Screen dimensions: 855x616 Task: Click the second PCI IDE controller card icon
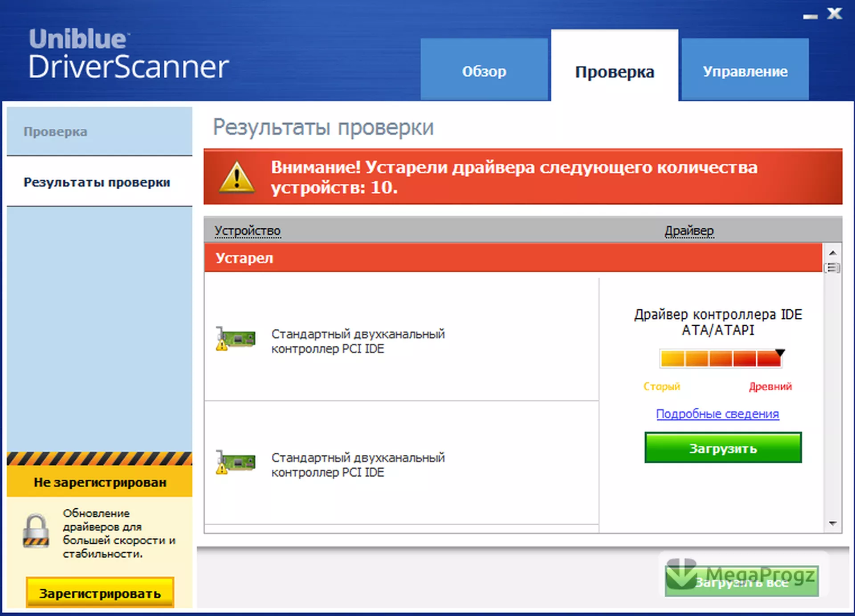(x=236, y=462)
